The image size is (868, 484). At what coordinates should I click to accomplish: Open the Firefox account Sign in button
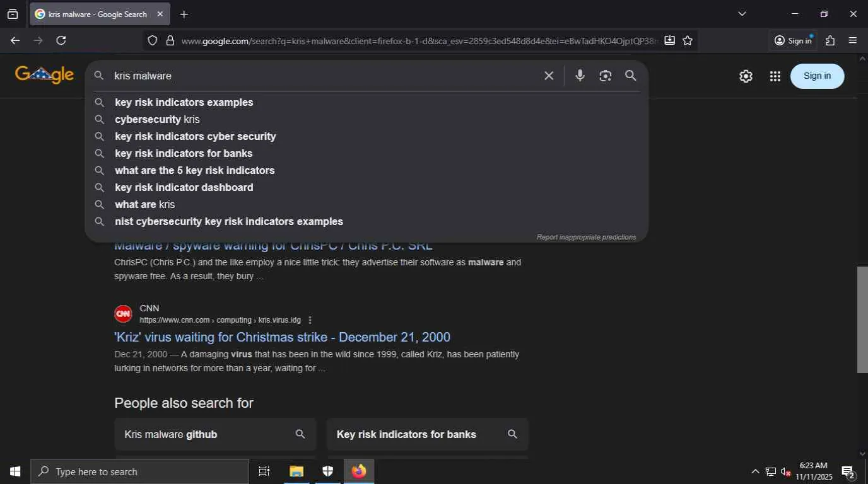coord(794,40)
